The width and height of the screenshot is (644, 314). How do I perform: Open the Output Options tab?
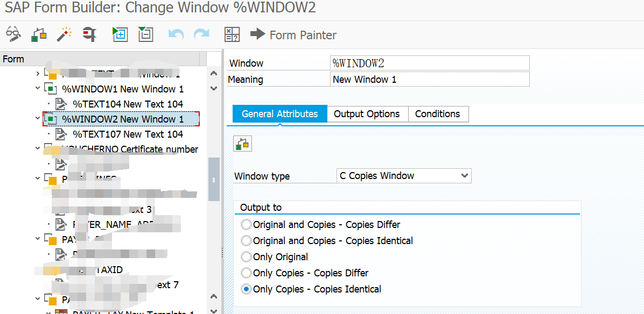click(x=367, y=113)
